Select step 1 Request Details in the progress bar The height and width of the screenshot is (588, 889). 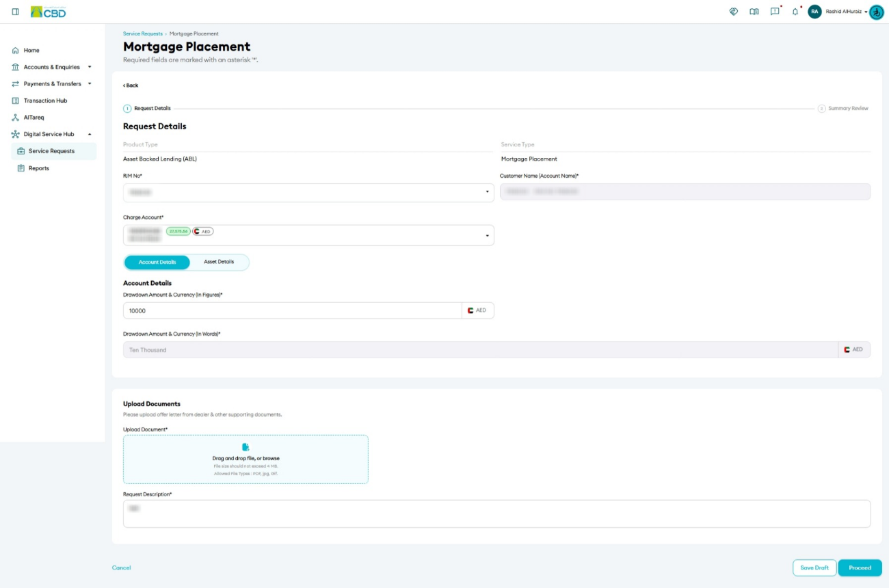click(147, 108)
